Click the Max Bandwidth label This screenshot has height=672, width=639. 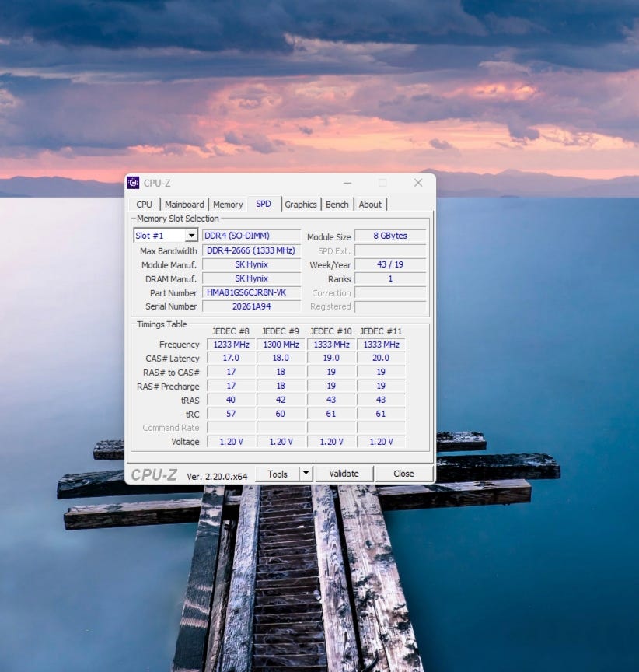(169, 251)
